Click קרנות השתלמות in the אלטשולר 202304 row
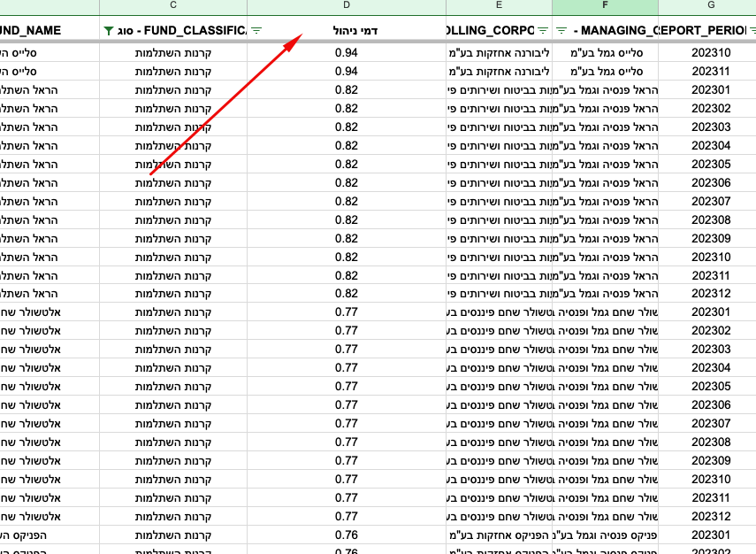 (x=173, y=368)
